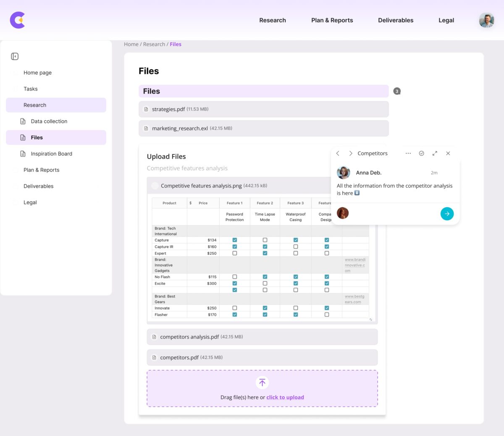Open the more options menu in Competitors panel

coord(408,153)
